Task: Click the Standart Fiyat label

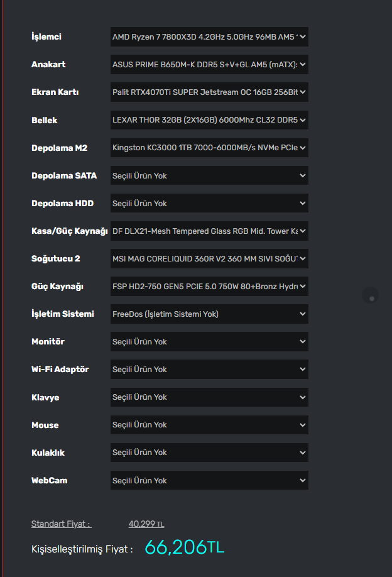Action: (x=61, y=524)
